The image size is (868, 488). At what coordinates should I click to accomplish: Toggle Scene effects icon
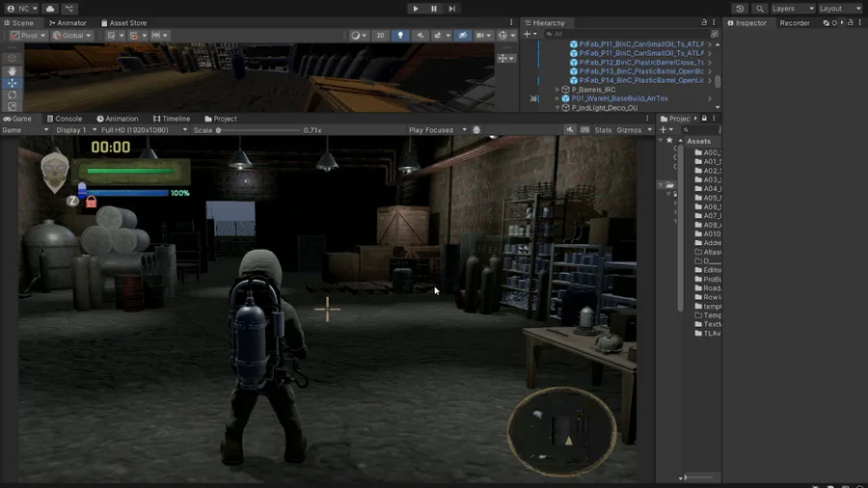coord(437,36)
